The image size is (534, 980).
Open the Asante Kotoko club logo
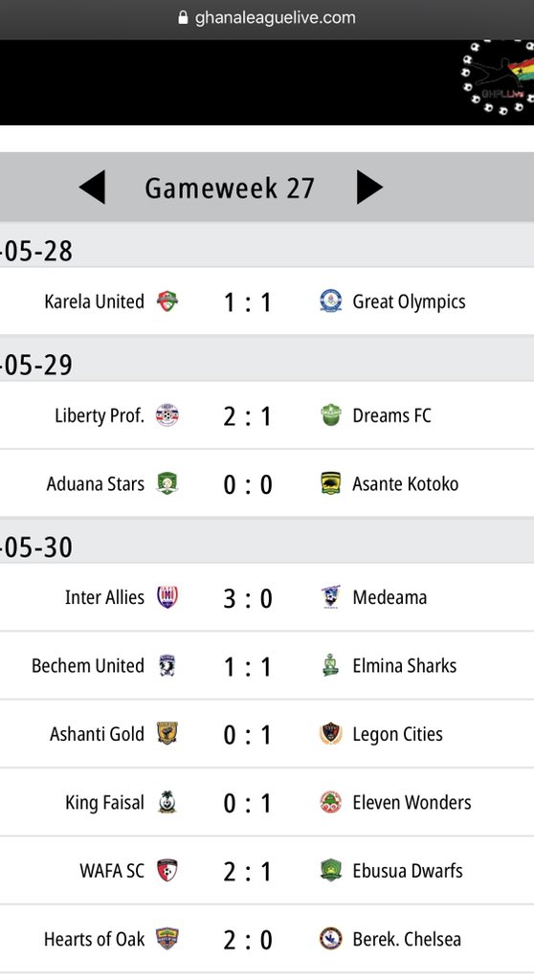[x=331, y=483]
